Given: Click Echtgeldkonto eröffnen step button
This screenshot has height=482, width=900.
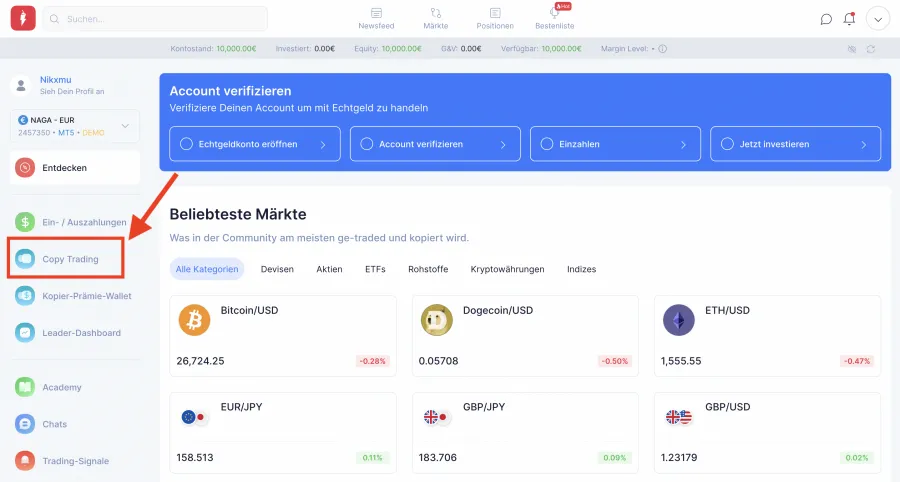Looking at the screenshot, I should pyautogui.click(x=255, y=144).
